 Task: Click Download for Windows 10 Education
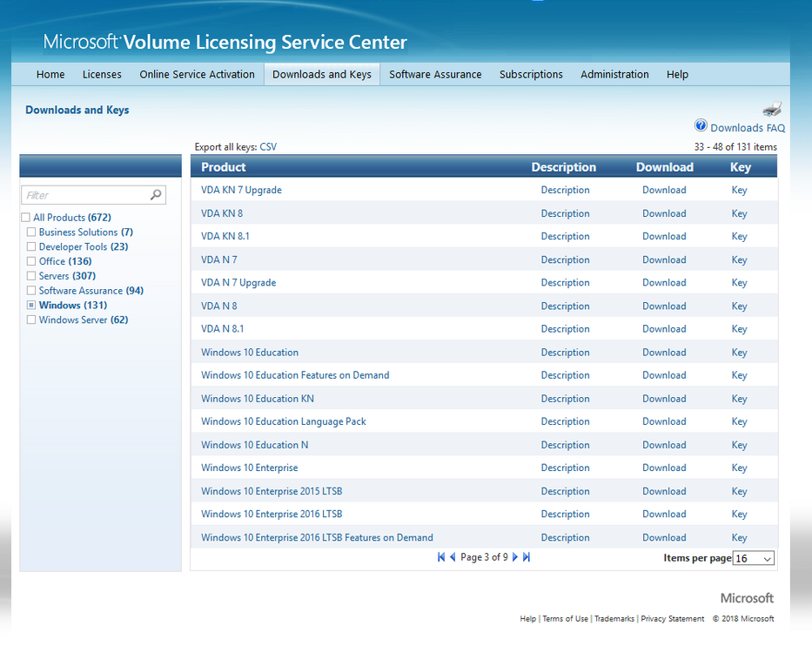[x=664, y=352]
